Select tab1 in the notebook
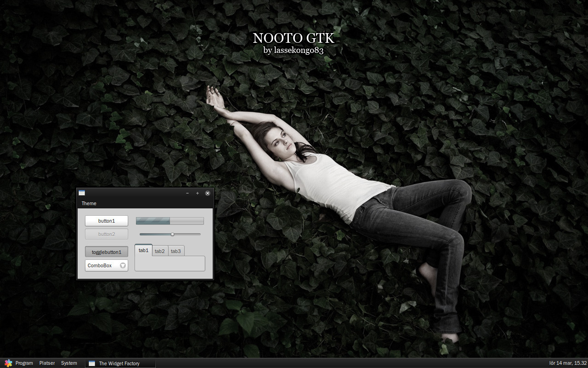The image size is (588, 368). pyautogui.click(x=144, y=250)
